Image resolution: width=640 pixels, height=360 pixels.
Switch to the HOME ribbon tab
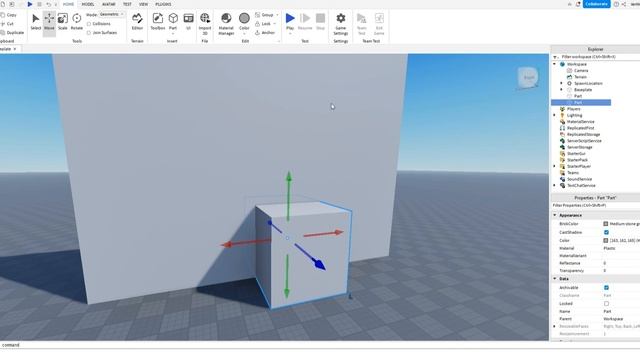(68, 4)
